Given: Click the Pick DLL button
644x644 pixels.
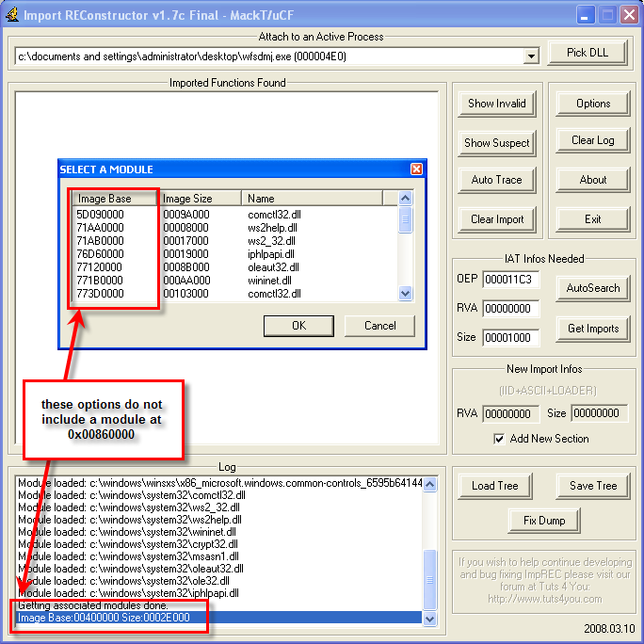Looking at the screenshot, I should pyautogui.click(x=587, y=53).
